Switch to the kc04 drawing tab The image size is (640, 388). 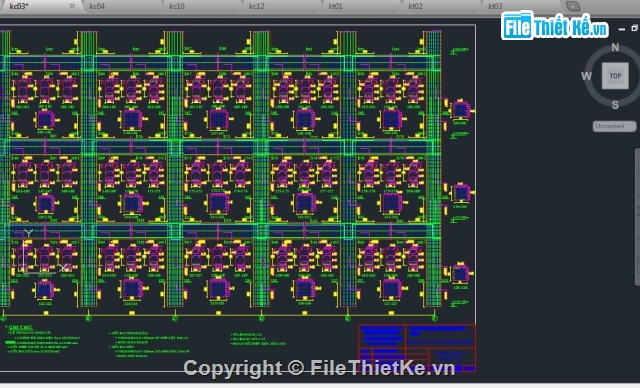point(97,6)
